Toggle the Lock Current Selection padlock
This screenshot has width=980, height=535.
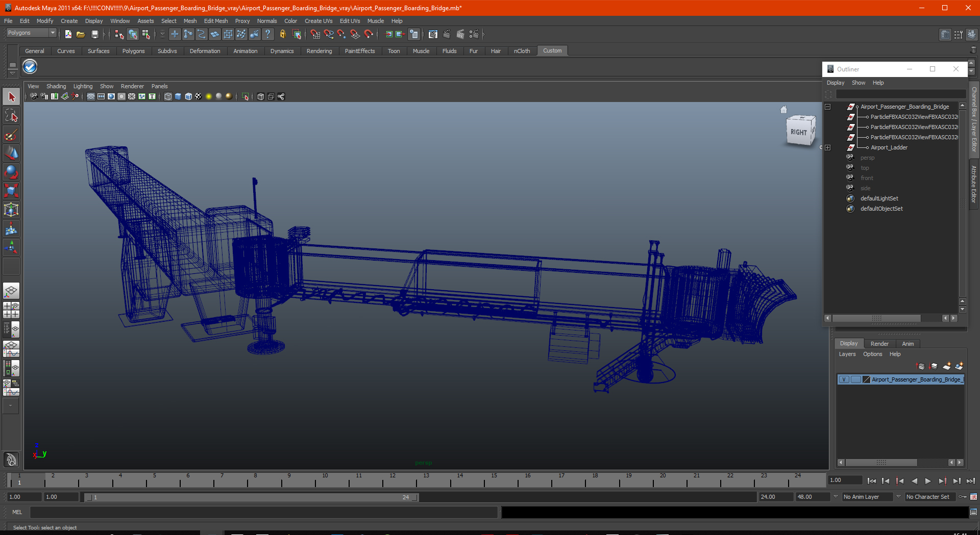(282, 34)
